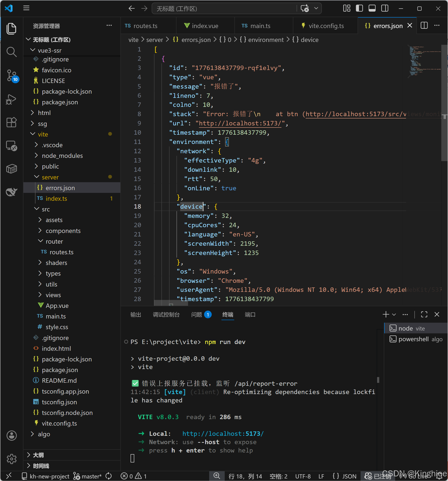The image size is (448, 481).
Task: Open the Search view in activity bar
Action: point(11,52)
